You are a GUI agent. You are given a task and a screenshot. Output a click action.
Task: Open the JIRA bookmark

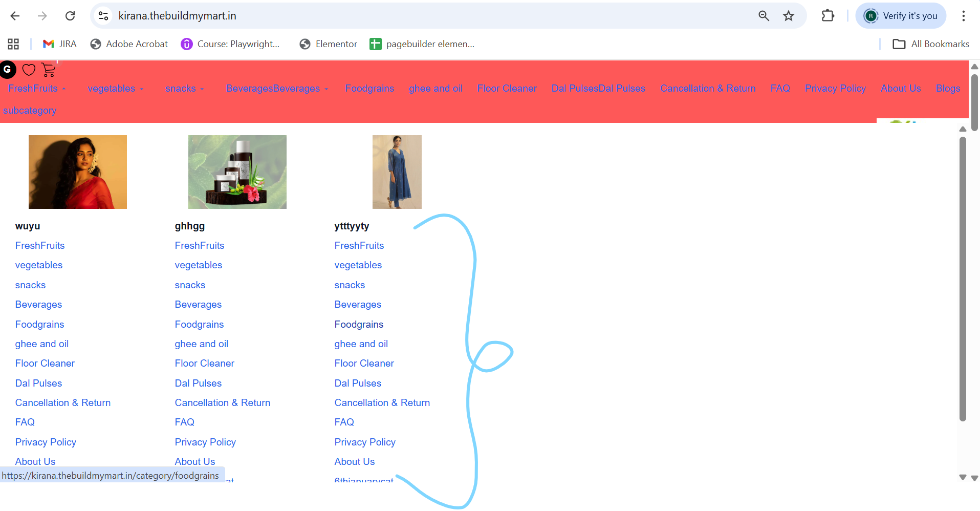60,44
